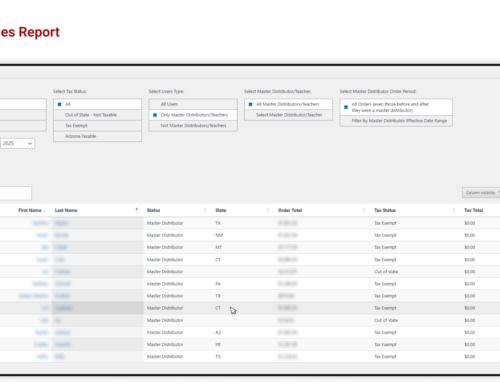Click the Tax Status sort icon

(x=454, y=210)
